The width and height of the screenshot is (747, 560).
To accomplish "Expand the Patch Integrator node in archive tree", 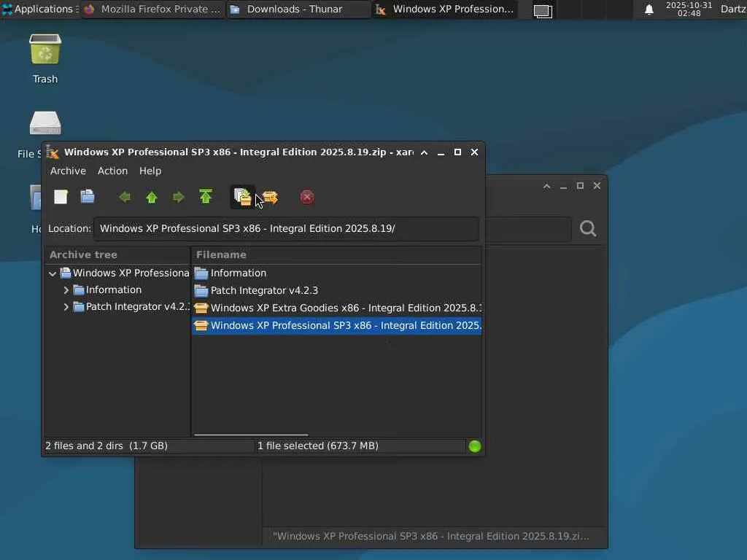I will coord(66,307).
